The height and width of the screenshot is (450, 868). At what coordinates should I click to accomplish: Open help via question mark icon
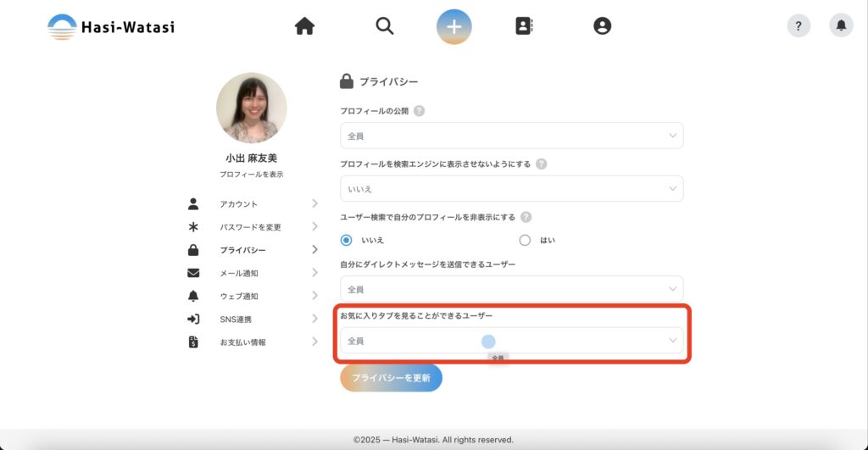(x=798, y=26)
